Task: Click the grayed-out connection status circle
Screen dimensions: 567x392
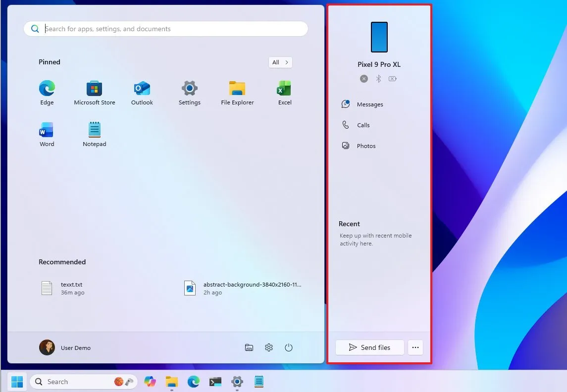Action: 364,79
